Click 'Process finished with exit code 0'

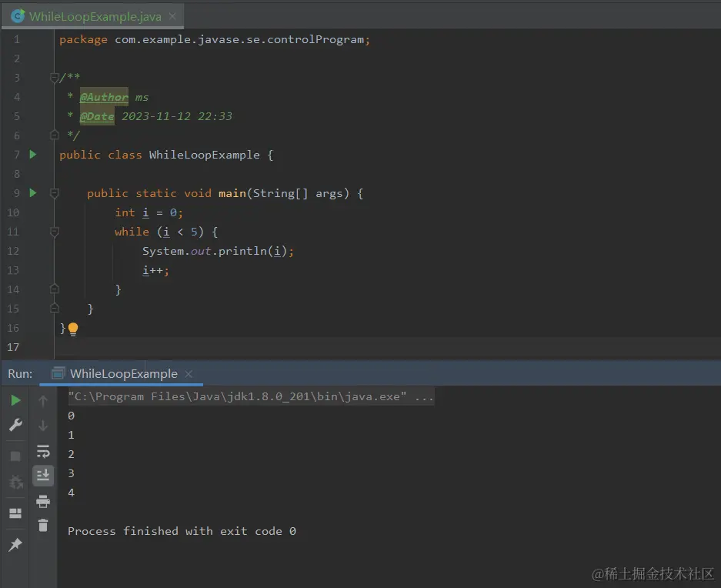click(182, 531)
